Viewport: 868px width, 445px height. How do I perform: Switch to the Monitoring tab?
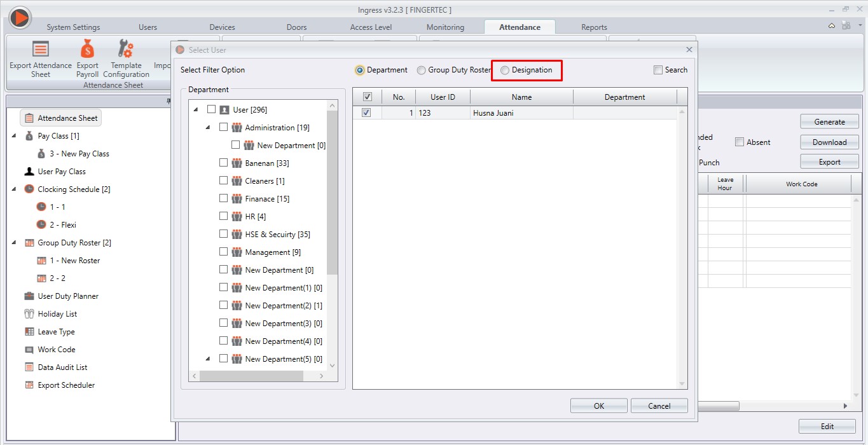(445, 27)
